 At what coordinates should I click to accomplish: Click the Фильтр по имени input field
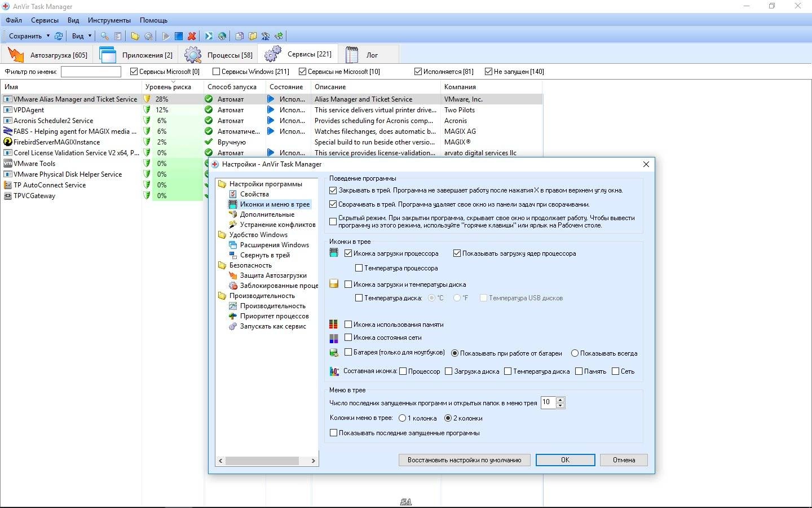pyautogui.click(x=91, y=71)
